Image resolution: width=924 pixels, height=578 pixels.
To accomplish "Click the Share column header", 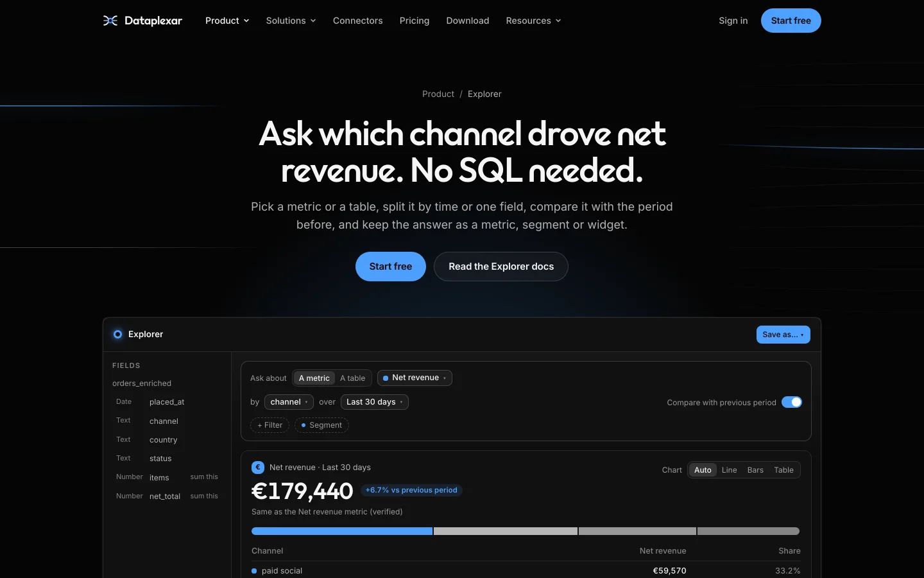I will (x=789, y=551).
